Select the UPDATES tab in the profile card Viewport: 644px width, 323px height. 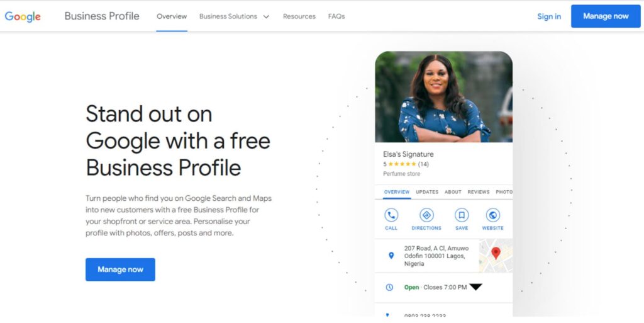pos(427,192)
